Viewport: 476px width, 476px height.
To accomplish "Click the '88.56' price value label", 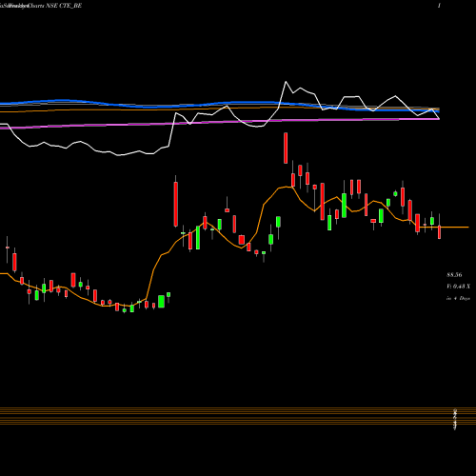I will [x=454, y=275].
